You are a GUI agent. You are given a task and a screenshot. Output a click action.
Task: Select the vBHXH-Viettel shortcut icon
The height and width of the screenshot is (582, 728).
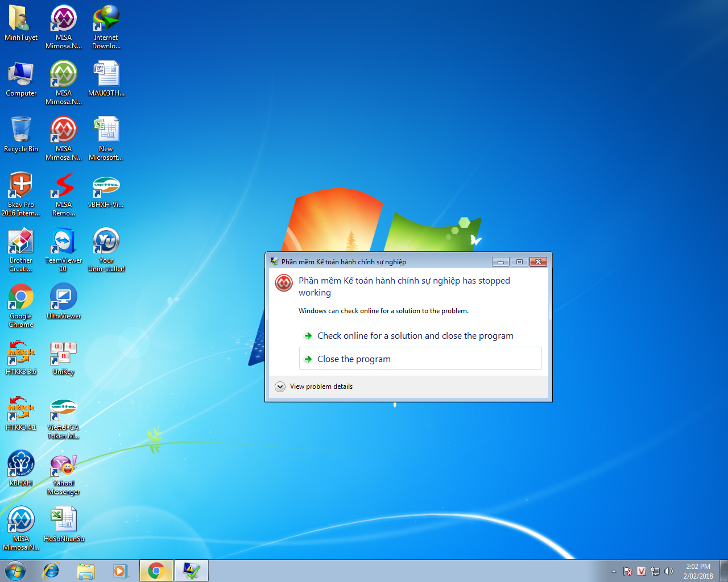106,191
